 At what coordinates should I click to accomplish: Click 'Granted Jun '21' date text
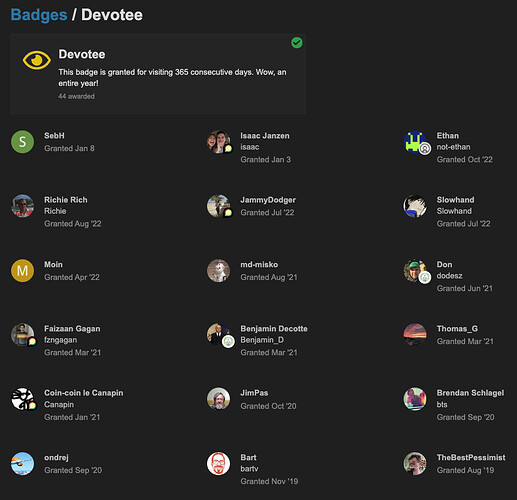465,288
